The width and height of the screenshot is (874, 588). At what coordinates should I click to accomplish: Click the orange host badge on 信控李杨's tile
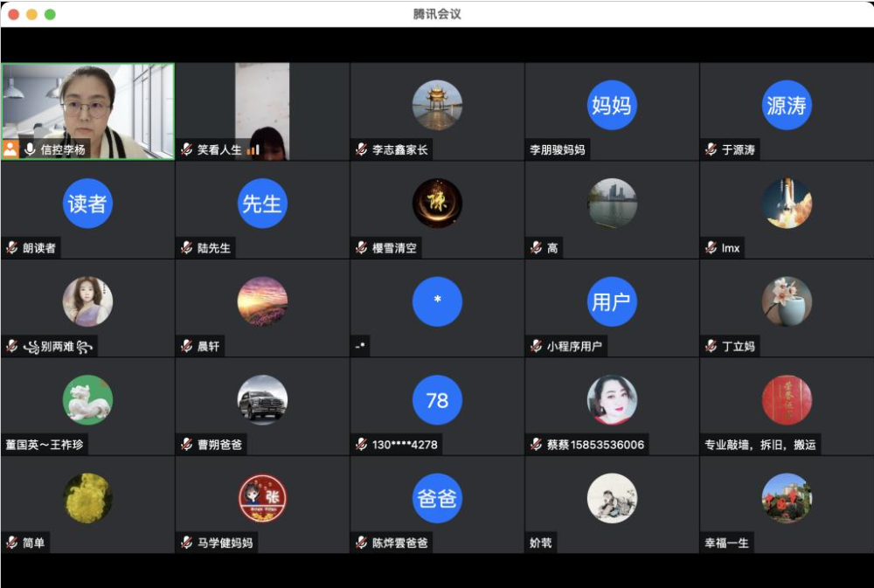point(10,149)
